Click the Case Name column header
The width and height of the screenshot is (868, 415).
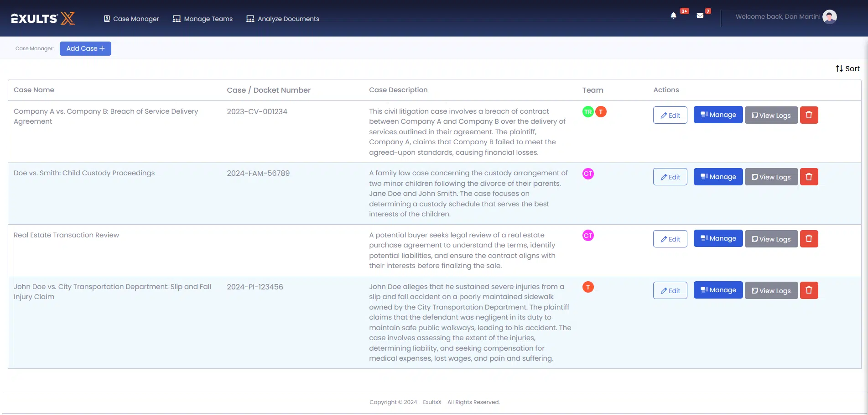(34, 90)
